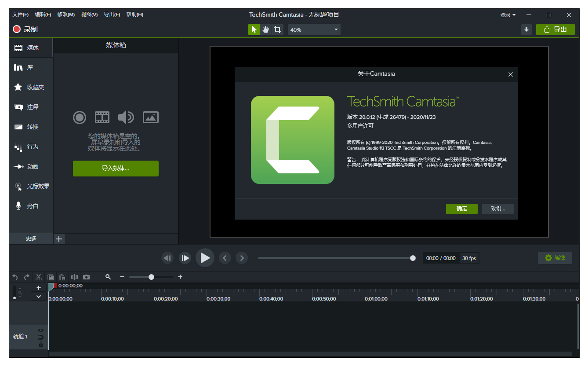Viewport: 588px width, 367px height.
Task: Click the Copy icon in timeline toolbar
Action: [51, 277]
